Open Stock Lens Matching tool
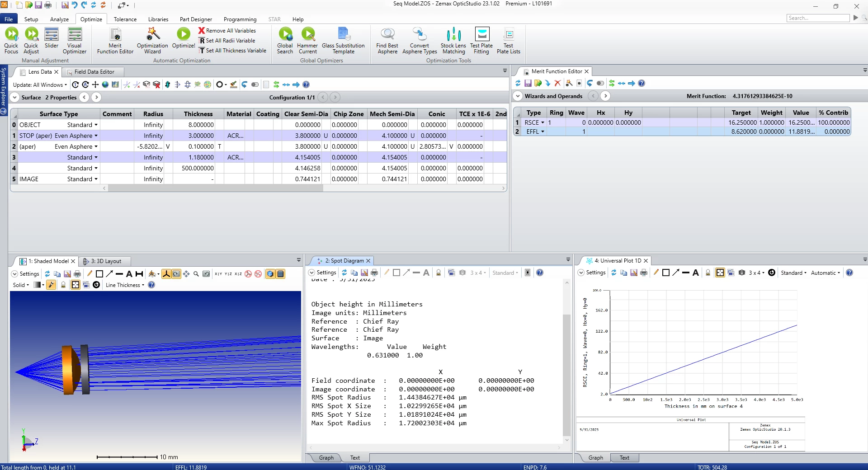The image size is (868, 470). coord(453,41)
